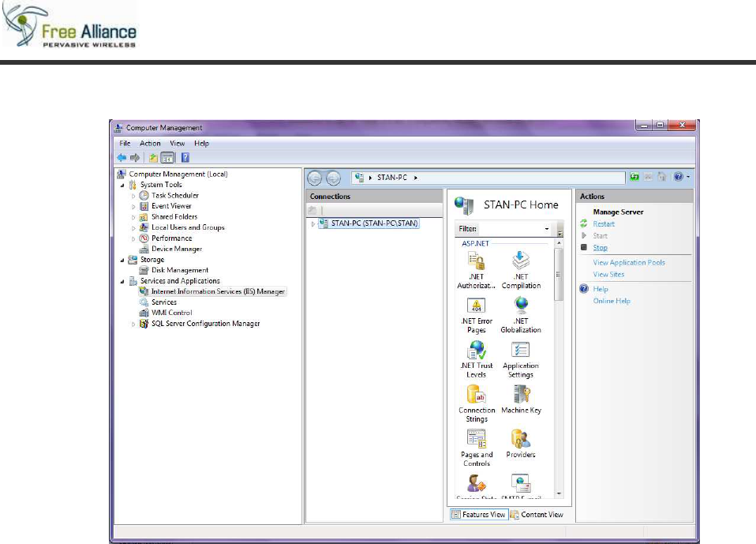Image resolution: width=756 pixels, height=544 pixels.
Task: Expand the Event Viewer node
Action: click(x=133, y=206)
